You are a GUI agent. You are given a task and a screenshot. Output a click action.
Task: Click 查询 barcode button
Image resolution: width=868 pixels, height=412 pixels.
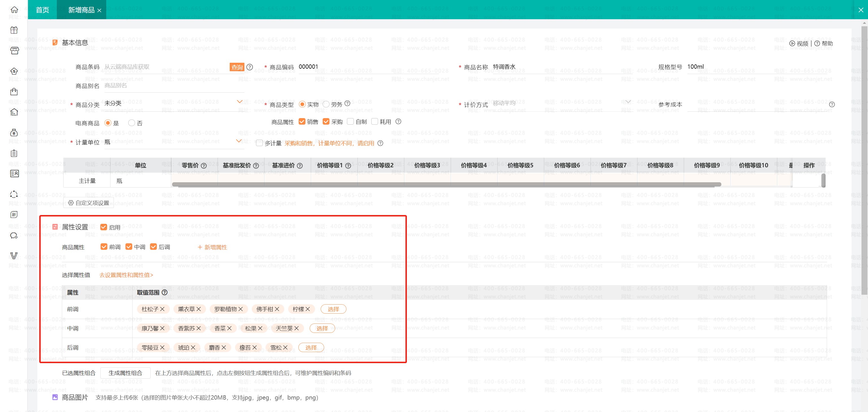tap(237, 67)
